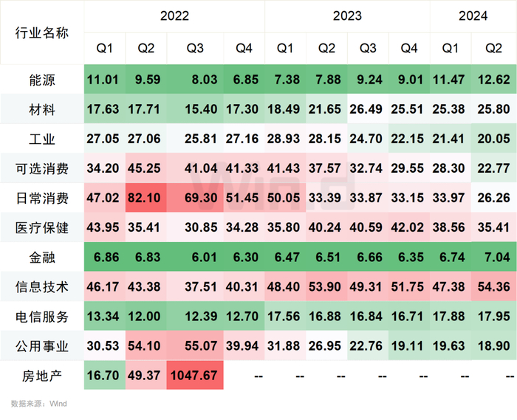Click the 数据来源：Wind source note
This screenshot has width=517, height=420.
click(x=38, y=404)
